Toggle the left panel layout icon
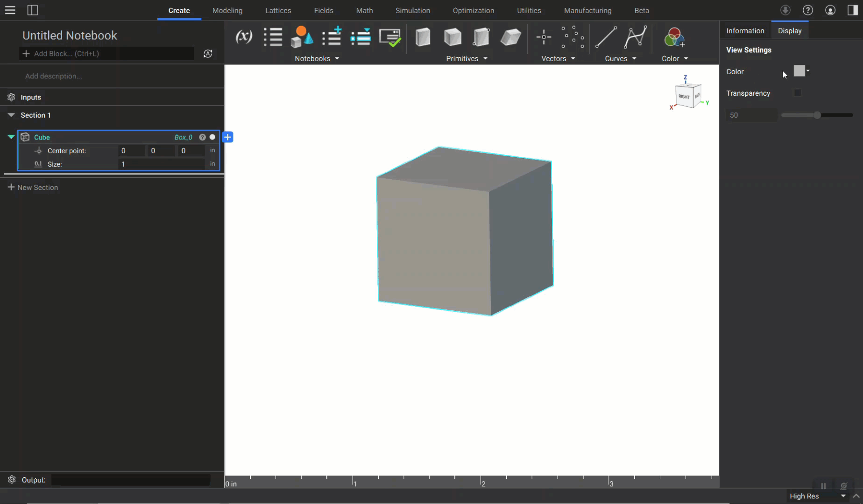863x504 pixels. click(32, 10)
